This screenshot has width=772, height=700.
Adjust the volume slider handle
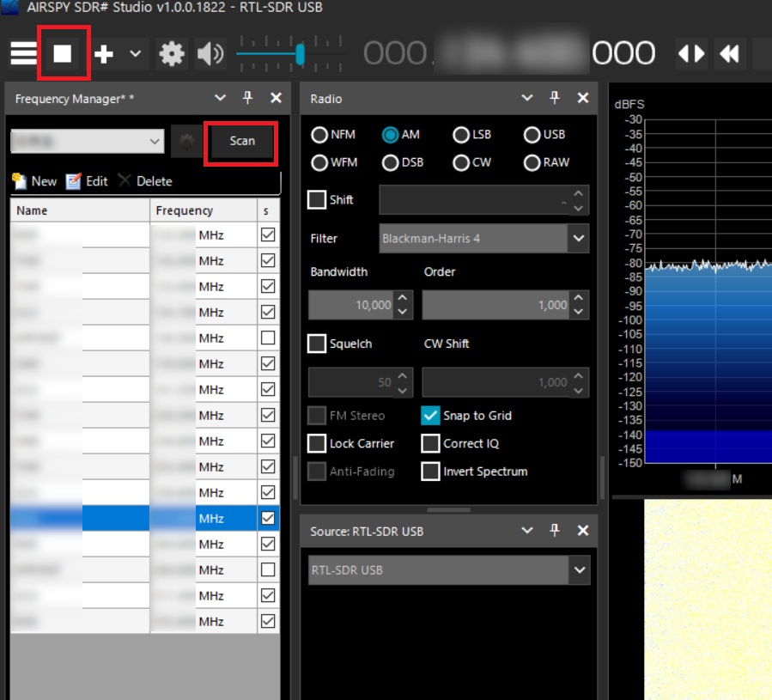coord(300,54)
